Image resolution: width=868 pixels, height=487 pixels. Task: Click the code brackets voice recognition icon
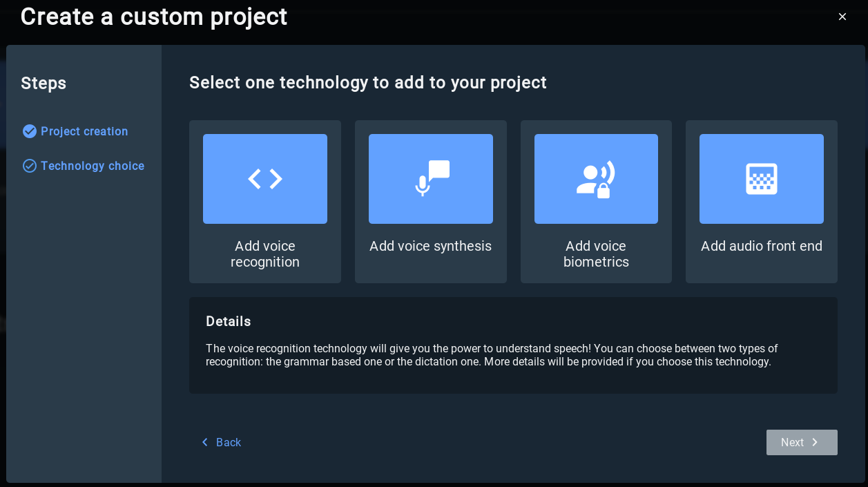(265, 179)
